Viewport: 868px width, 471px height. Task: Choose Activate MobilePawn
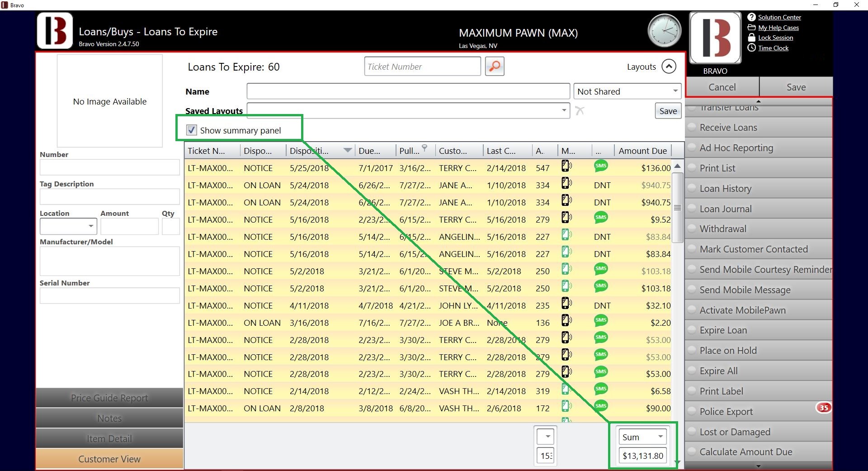759,310
